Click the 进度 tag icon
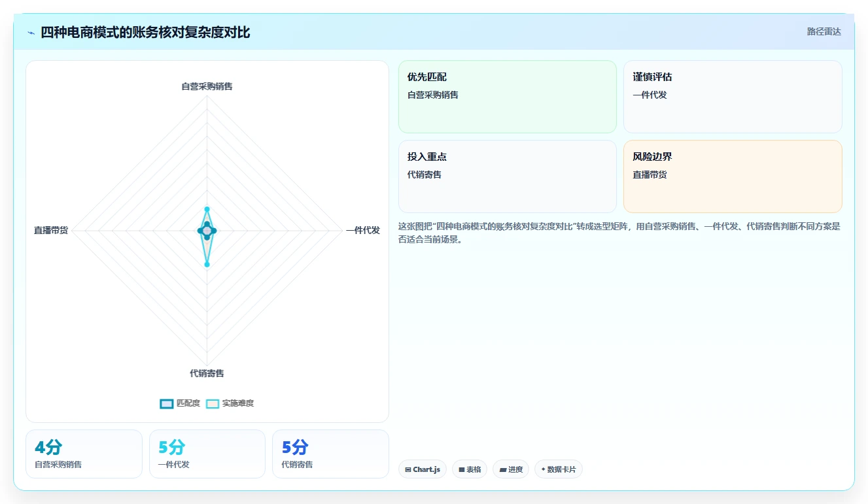868x504 pixels. [x=502, y=469]
